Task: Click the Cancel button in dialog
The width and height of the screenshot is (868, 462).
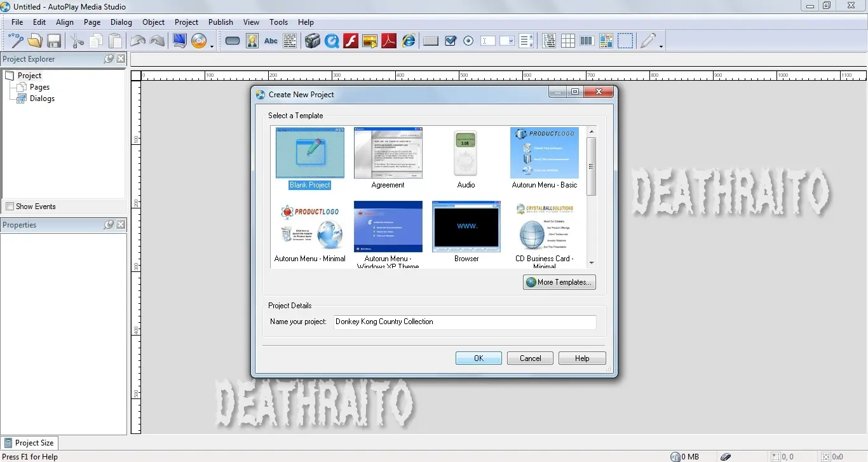Action: (530, 358)
